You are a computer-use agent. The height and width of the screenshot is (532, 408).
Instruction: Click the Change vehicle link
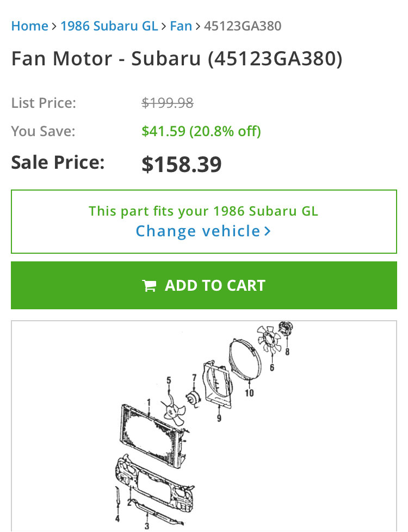[198, 231]
